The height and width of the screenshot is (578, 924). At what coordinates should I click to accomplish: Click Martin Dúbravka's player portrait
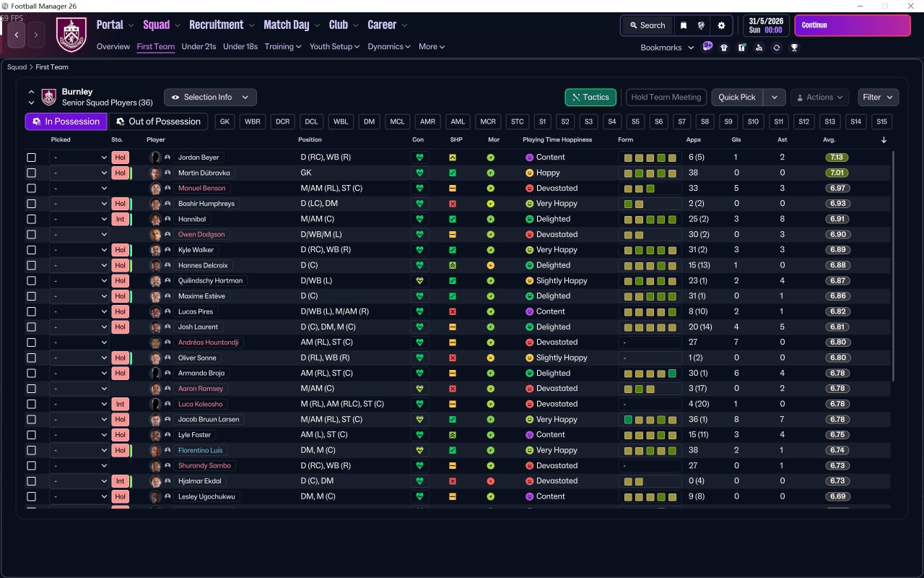154,173
